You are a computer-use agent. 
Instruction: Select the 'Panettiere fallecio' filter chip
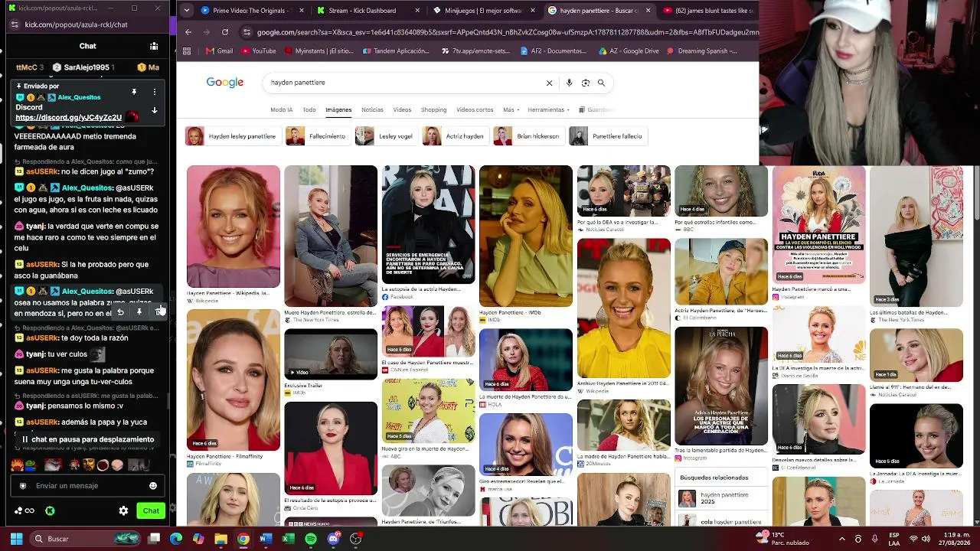[x=608, y=136]
